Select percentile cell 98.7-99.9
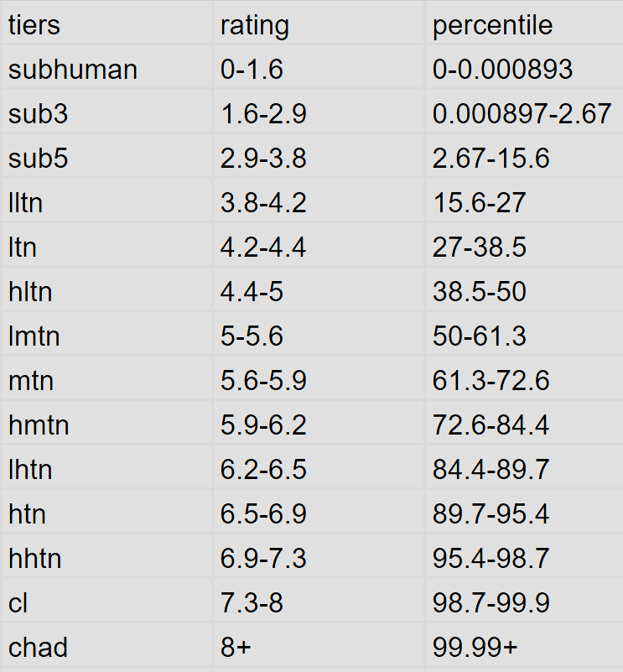 pos(524,602)
